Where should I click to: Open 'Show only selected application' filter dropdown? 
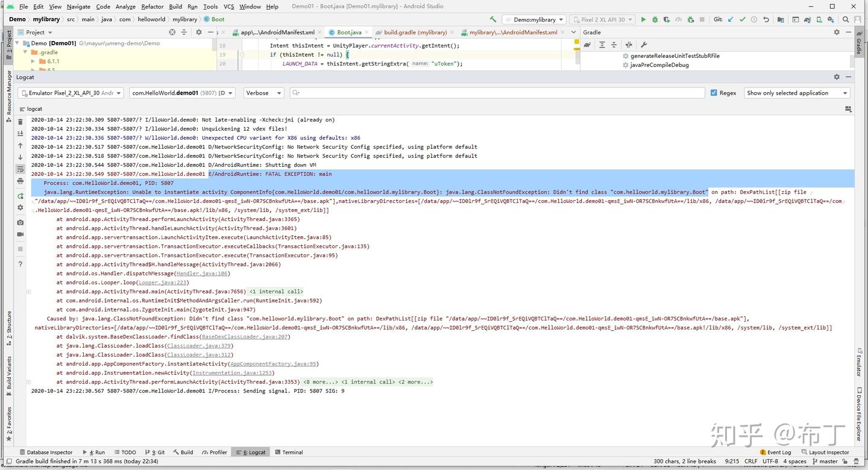pyautogui.click(x=797, y=93)
